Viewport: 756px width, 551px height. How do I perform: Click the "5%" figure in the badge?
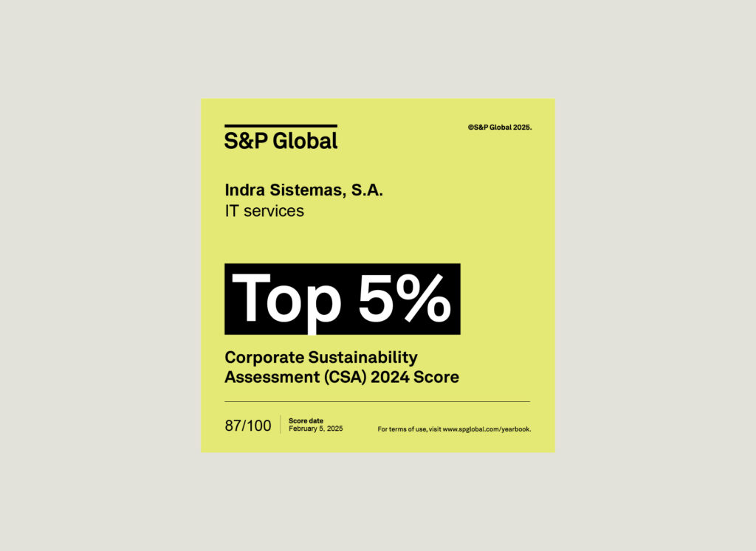pos(404,299)
